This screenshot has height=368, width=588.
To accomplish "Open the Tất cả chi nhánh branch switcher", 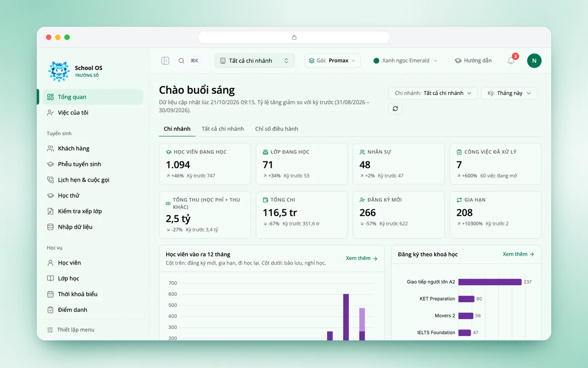I will point(254,61).
